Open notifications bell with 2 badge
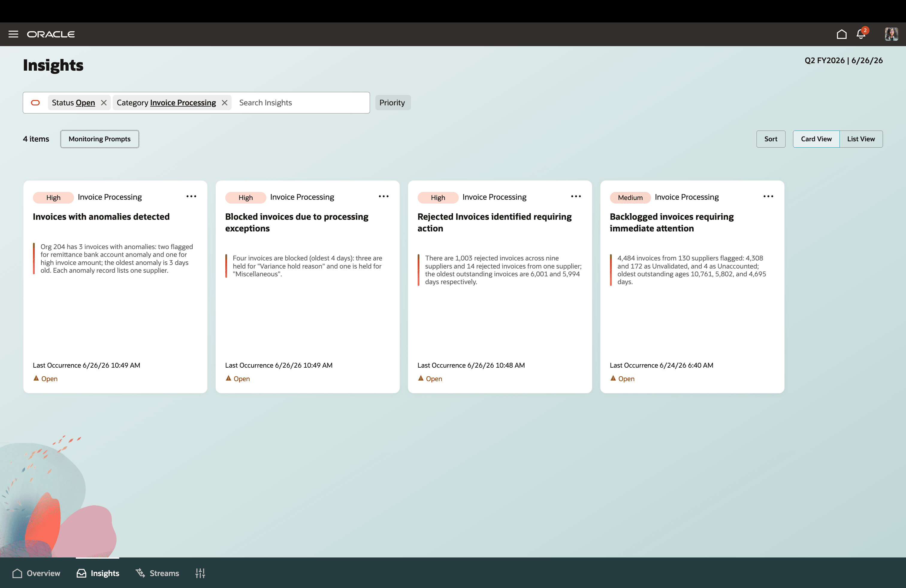906x588 pixels. 861,34
